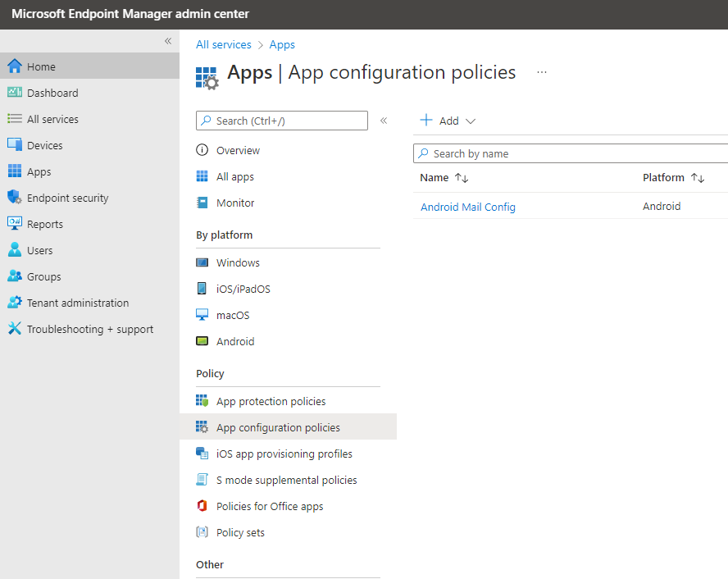The image size is (728, 579).
Task: Click the Microsoft Endpoint Manager admin center title
Action: (x=130, y=14)
